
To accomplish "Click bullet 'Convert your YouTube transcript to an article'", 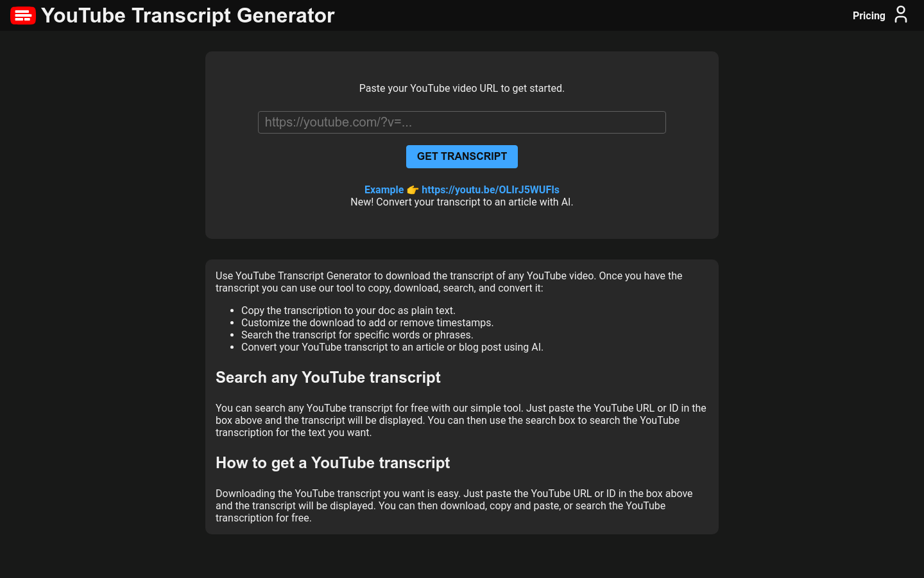I will [x=392, y=347].
